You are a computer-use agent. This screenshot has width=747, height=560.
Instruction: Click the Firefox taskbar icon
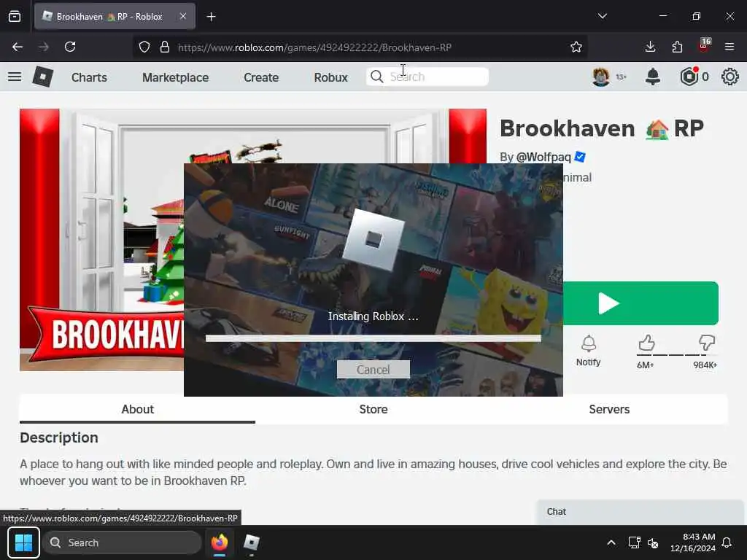click(220, 542)
